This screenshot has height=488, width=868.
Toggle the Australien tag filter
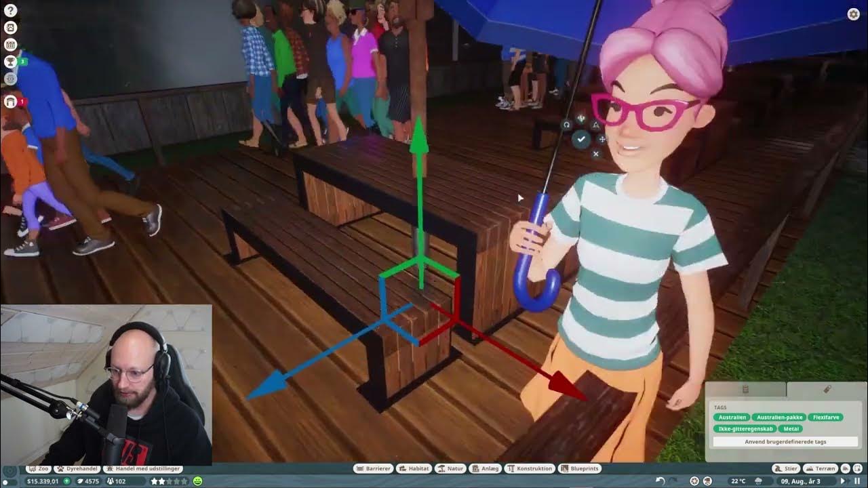pyautogui.click(x=732, y=418)
